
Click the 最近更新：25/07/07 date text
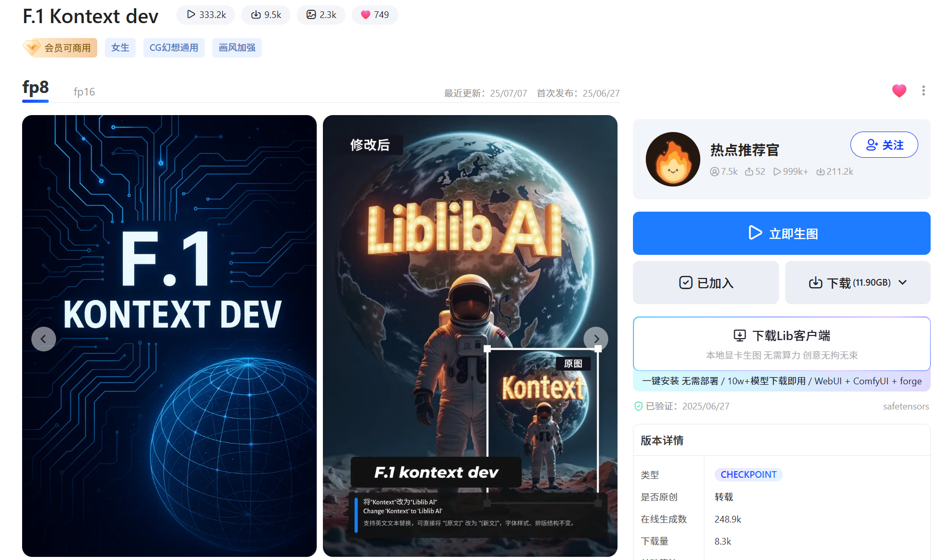[485, 94]
